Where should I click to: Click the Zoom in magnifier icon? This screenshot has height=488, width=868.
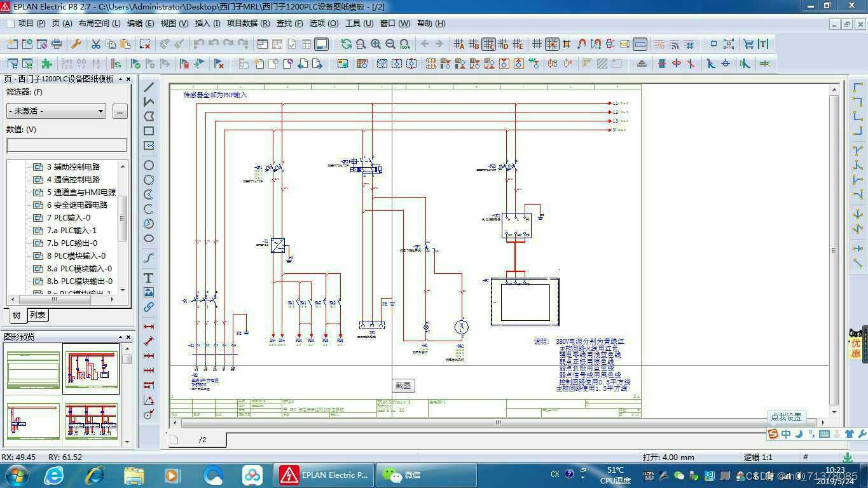(375, 44)
